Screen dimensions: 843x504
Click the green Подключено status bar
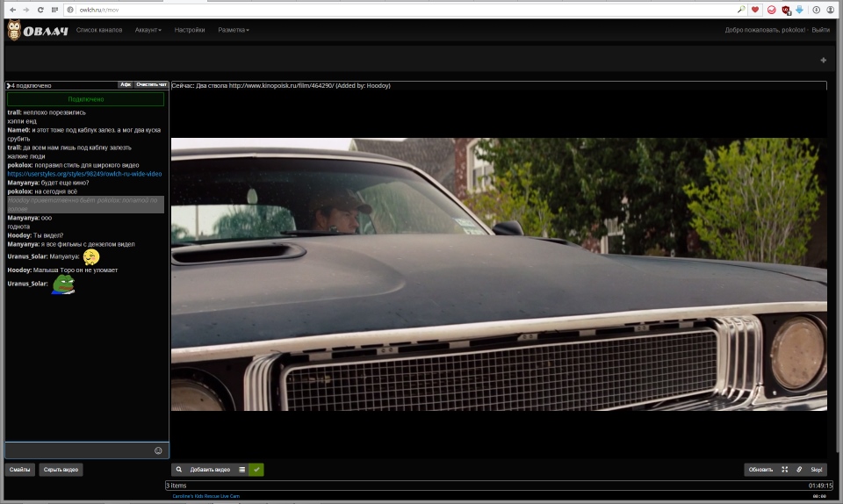tap(85, 99)
